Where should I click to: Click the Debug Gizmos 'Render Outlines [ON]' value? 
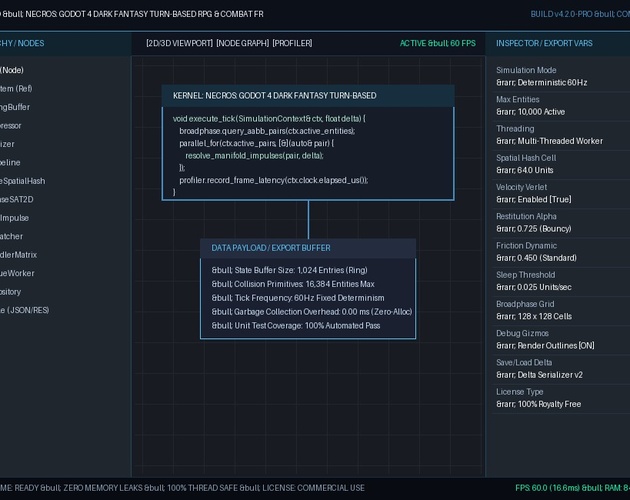coord(545,346)
